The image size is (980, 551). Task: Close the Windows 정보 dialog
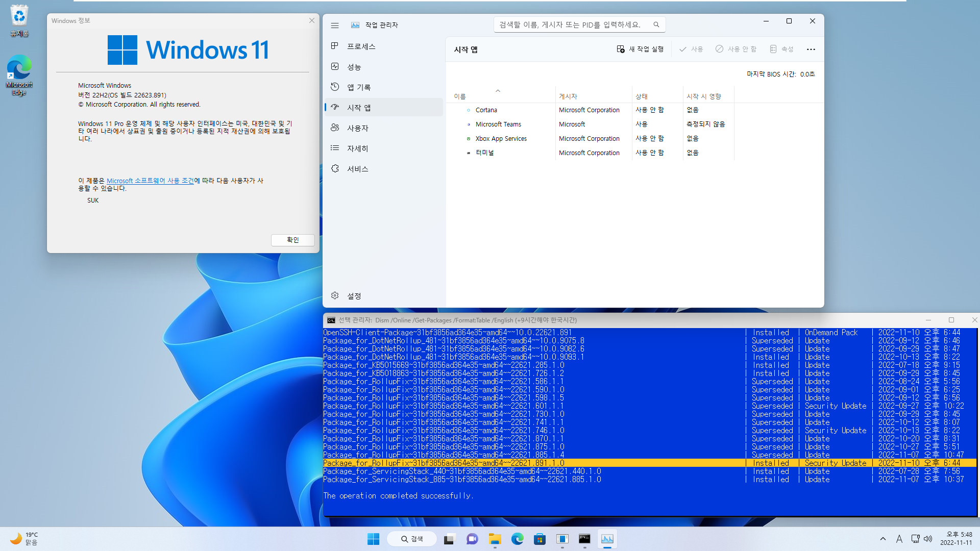312,20
